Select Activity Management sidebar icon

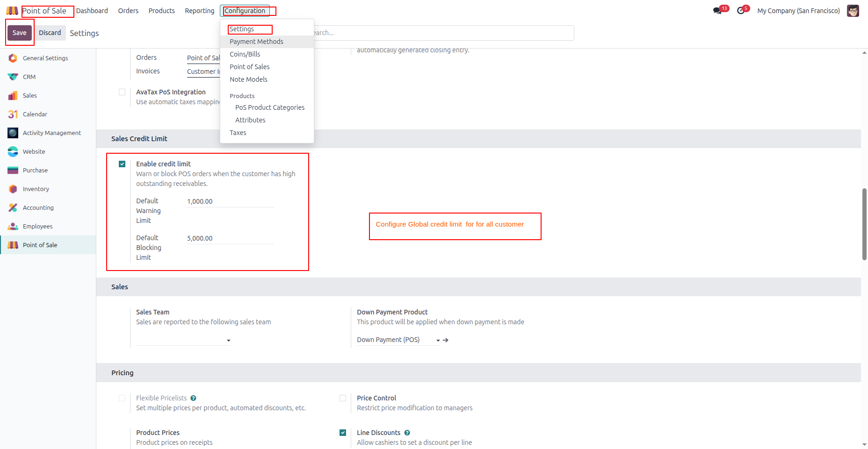[13, 133]
